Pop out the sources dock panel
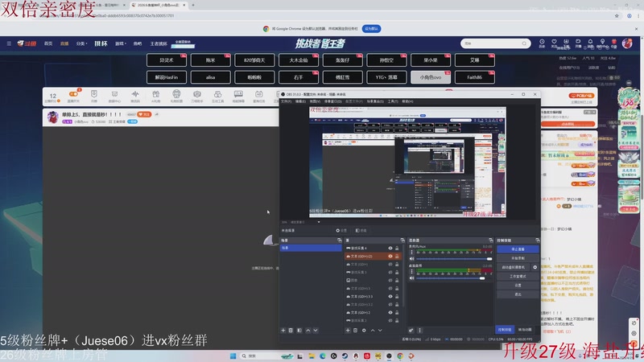The image size is (644, 362). pyautogui.click(x=402, y=240)
